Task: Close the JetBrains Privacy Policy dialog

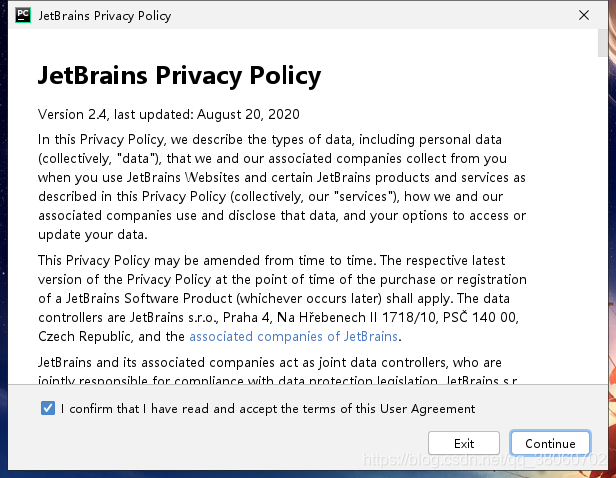Action: point(584,15)
